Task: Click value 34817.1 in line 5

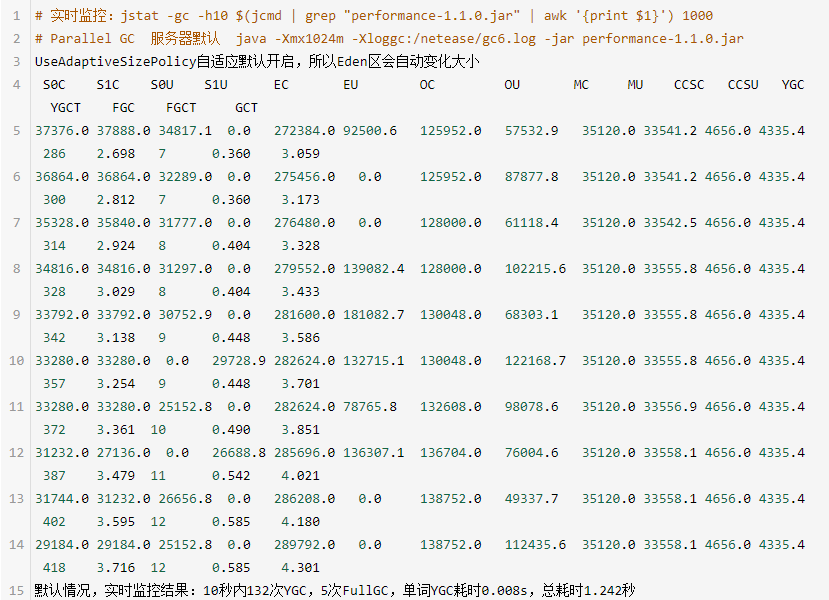Action: coord(185,131)
